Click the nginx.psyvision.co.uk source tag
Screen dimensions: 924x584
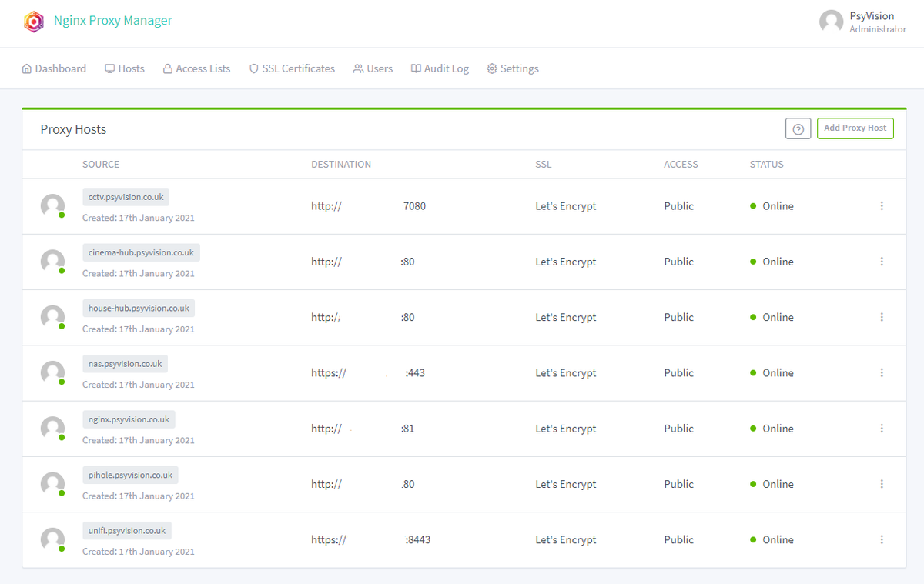pos(129,419)
